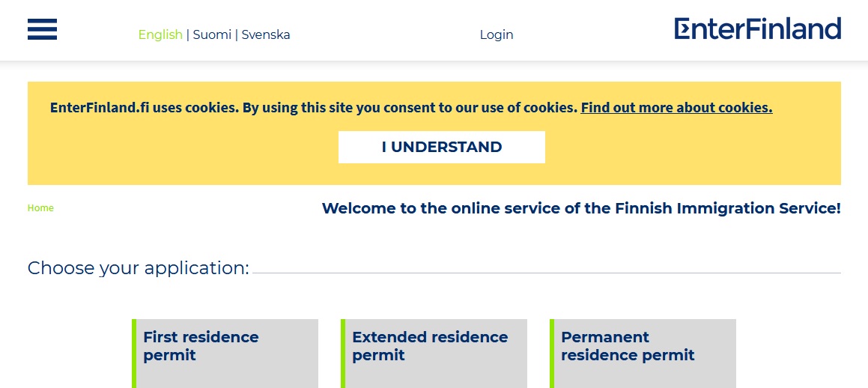Click green accent bar on Permanent residence permit card

[x=552, y=353]
